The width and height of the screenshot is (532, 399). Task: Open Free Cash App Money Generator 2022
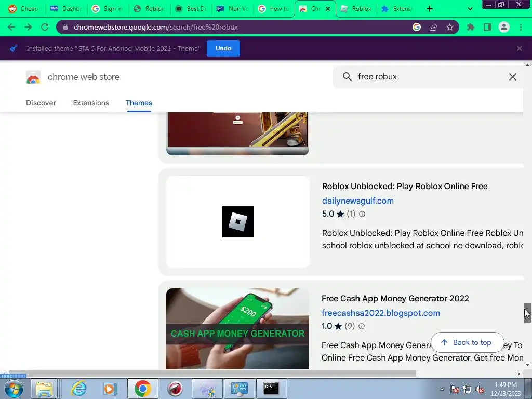(395, 299)
